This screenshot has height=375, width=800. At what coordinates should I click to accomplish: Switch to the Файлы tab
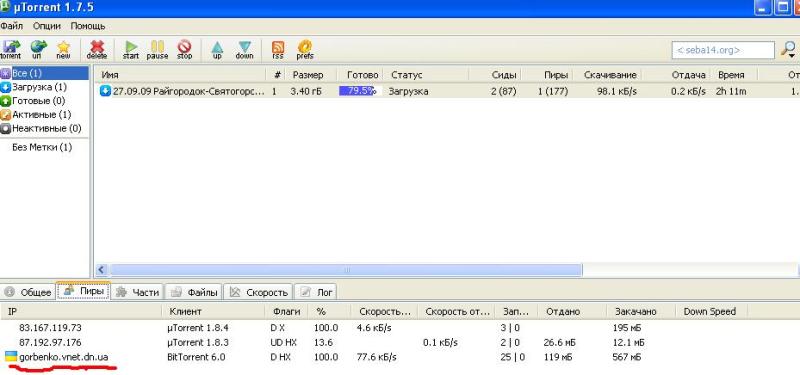pos(195,292)
